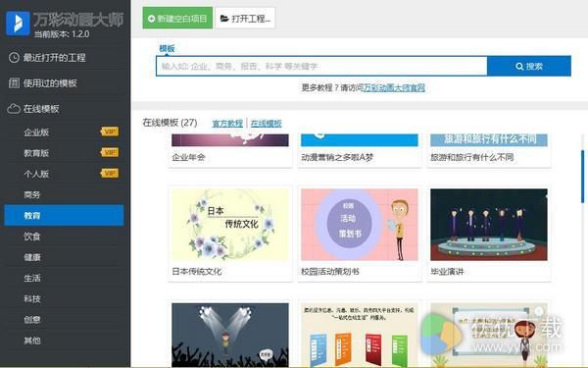Visit the 万彩动画大师官网 link
Image resolution: width=588 pixels, height=368 pixels.
click(x=394, y=88)
